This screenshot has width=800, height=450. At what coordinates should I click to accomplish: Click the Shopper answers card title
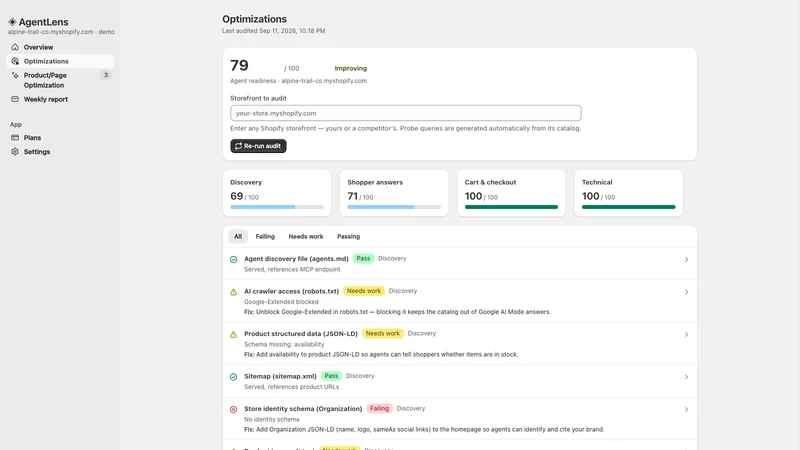tap(375, 182)
